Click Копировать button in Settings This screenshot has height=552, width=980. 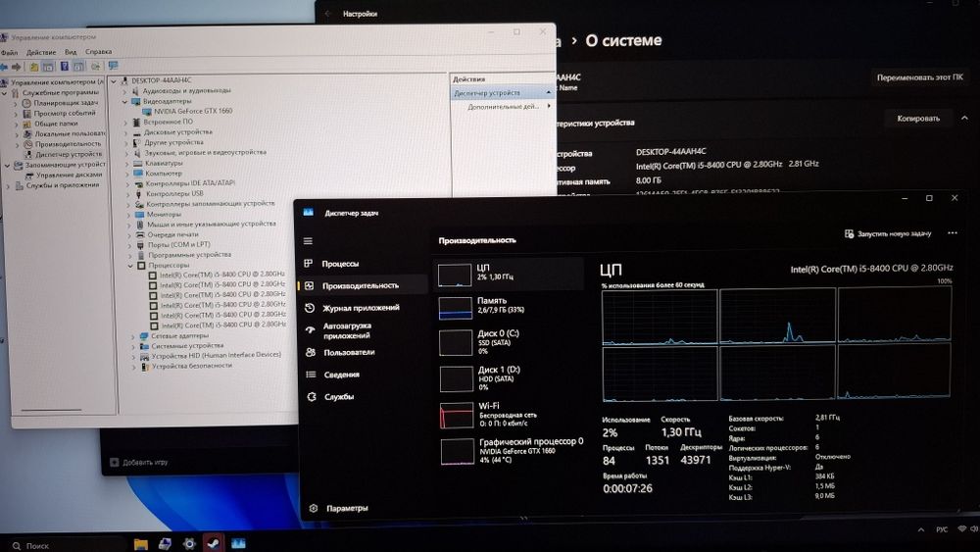pyautogui.click(x=918, y=119)
